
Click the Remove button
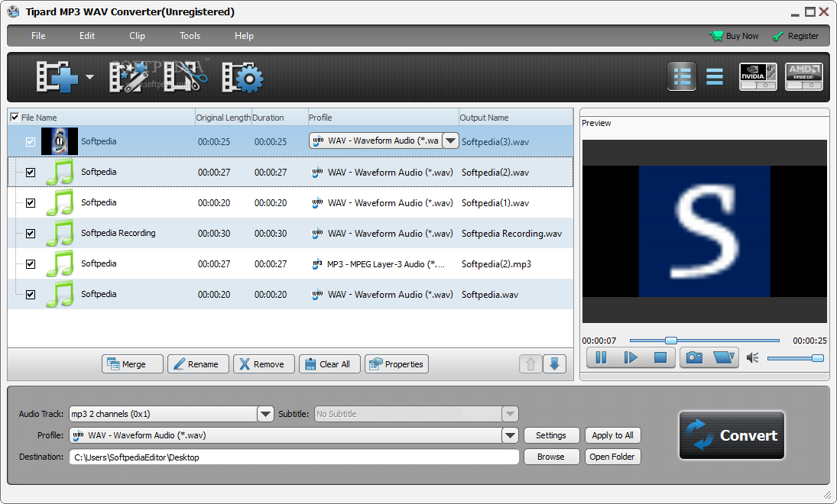[264, 364]
